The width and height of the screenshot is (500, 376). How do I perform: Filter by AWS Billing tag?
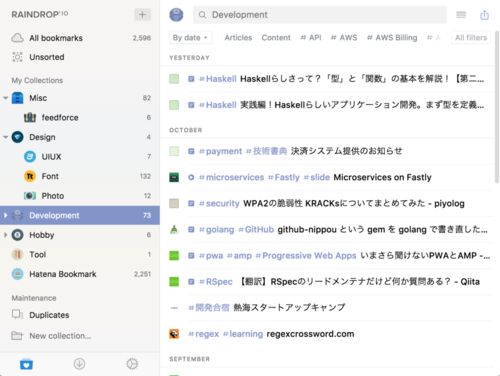click(392, 38)
